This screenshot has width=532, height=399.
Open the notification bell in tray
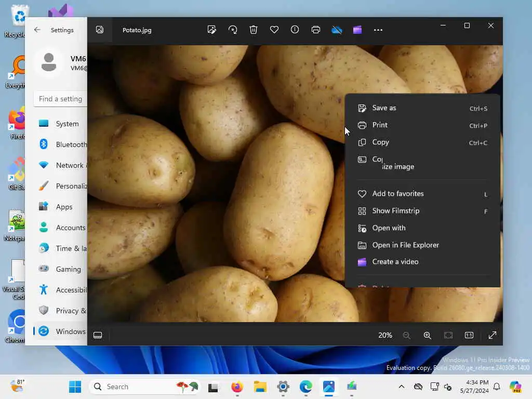pyautogui.click(x=497, y=387)
